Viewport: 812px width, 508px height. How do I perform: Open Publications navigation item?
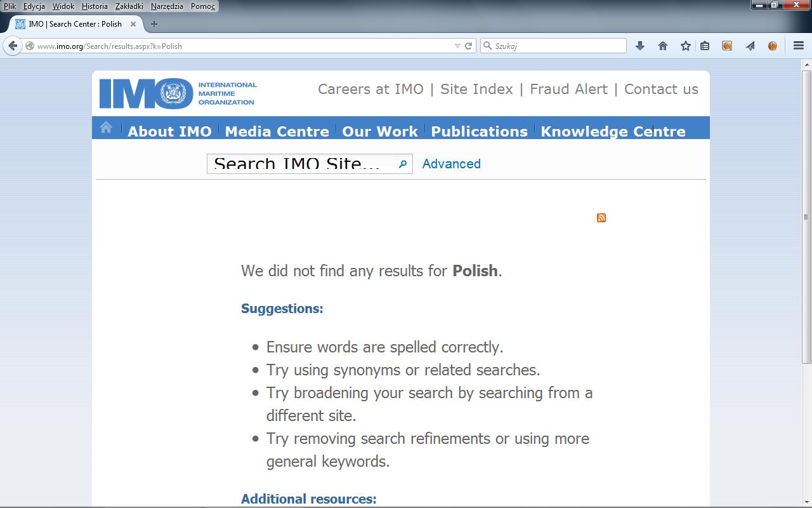(x=479, y=131)
